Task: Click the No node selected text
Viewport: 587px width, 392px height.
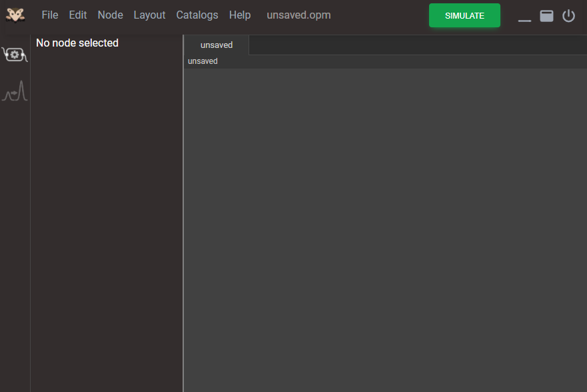Action: (x=77, y=43)
